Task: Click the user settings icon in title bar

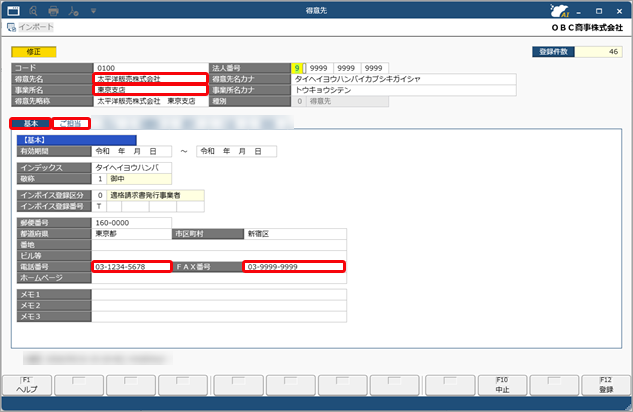Action: point(73,11)
